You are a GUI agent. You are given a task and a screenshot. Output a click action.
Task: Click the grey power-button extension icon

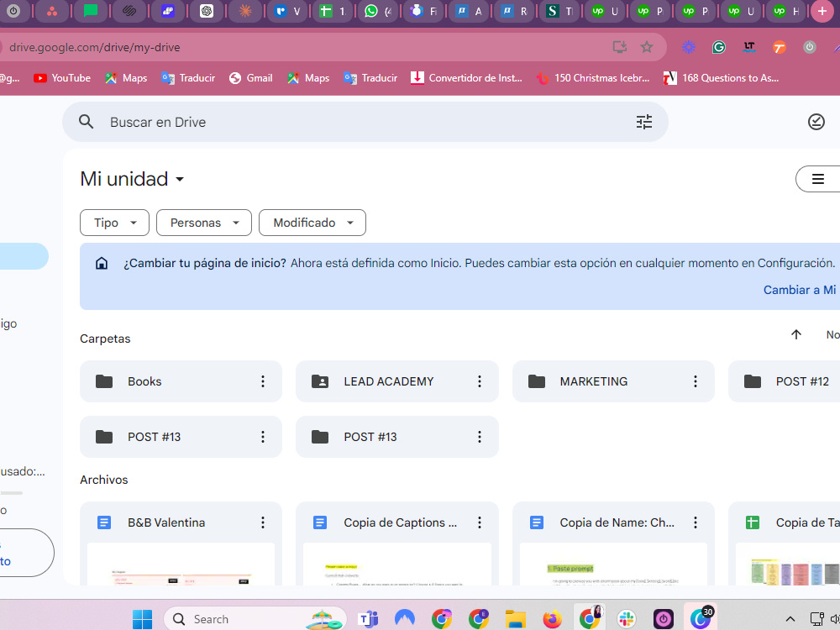point(810,47)
